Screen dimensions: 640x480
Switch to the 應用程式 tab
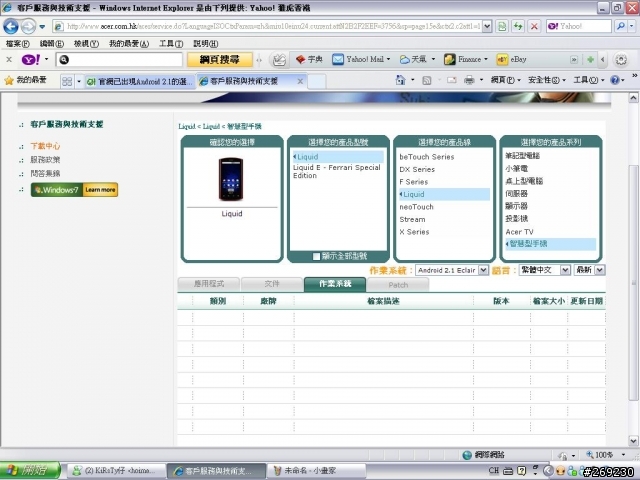(x=209, y=284)
